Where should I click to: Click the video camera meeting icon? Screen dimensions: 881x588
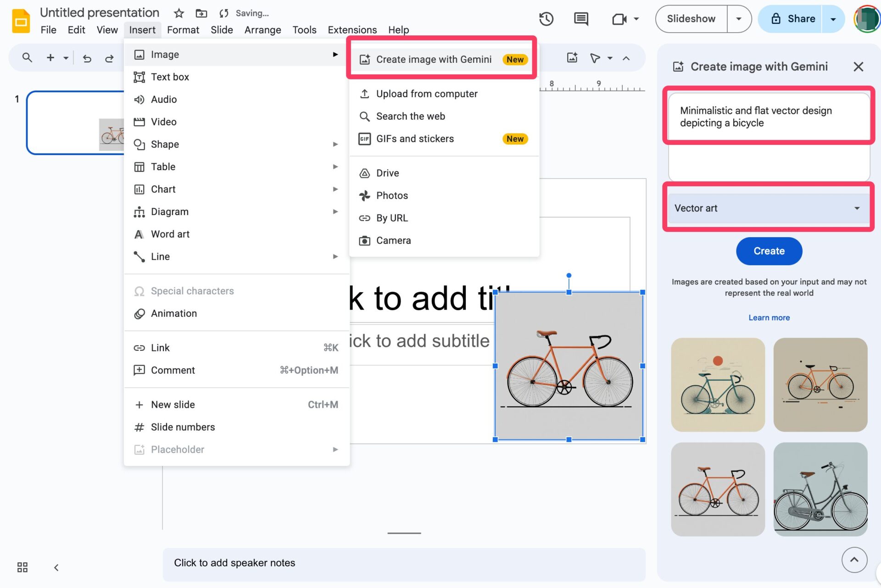coord(619,19)
